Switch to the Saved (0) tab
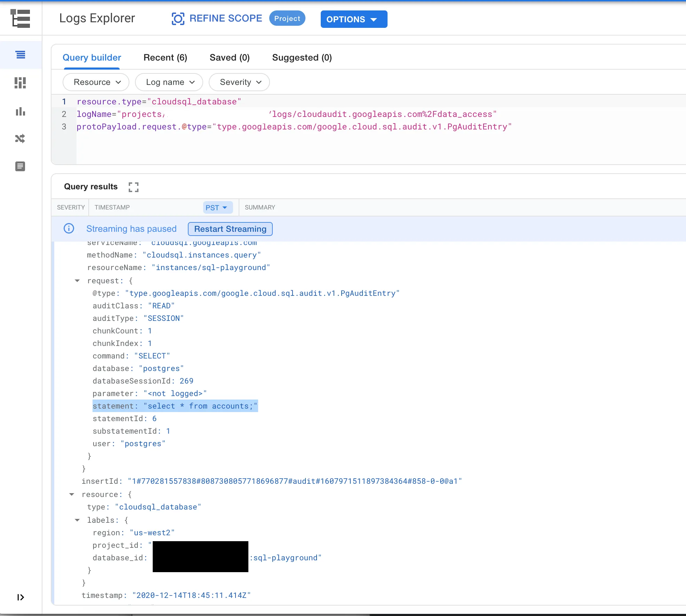This screenshot has width=686, height=616. (230, 57)
